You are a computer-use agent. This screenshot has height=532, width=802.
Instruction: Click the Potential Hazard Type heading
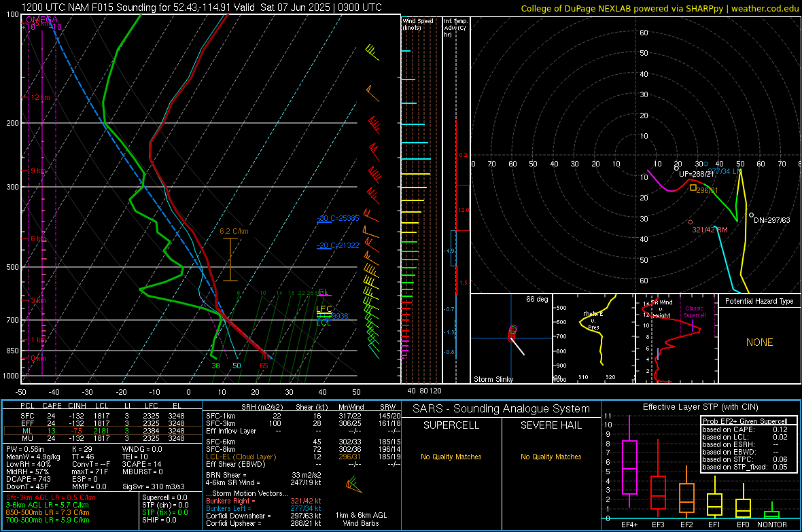tap(759, 301)
